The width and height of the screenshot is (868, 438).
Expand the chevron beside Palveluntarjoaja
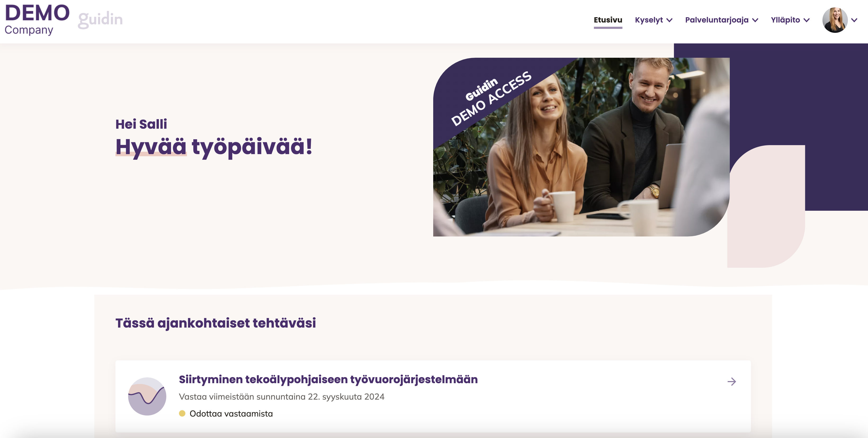755,20
